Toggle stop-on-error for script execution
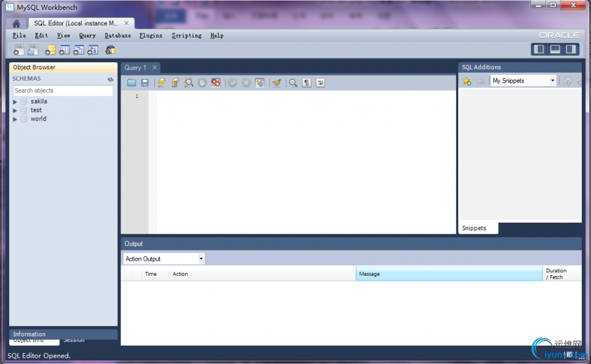The image size is (591, 364). click(x=216, y=82)
